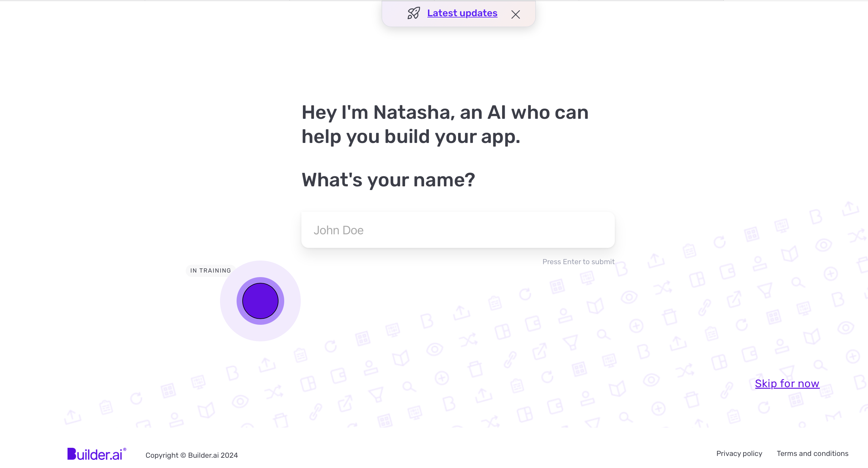Click the Hey I'm Natasha greeting heading
Viewport: 868px width, 468px height.
[x=445, y=125]
